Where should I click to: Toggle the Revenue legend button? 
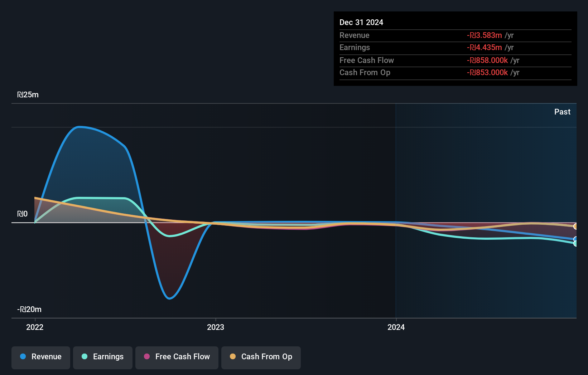[x=41, y=357]
